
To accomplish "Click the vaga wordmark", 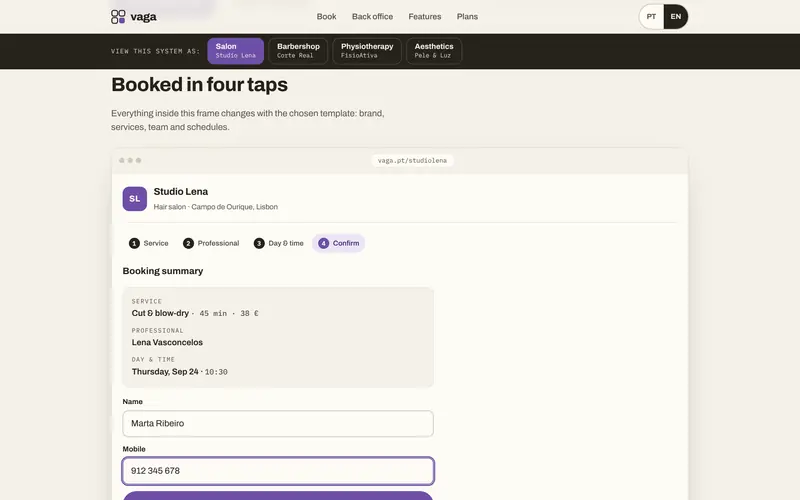I will (143, 17).
